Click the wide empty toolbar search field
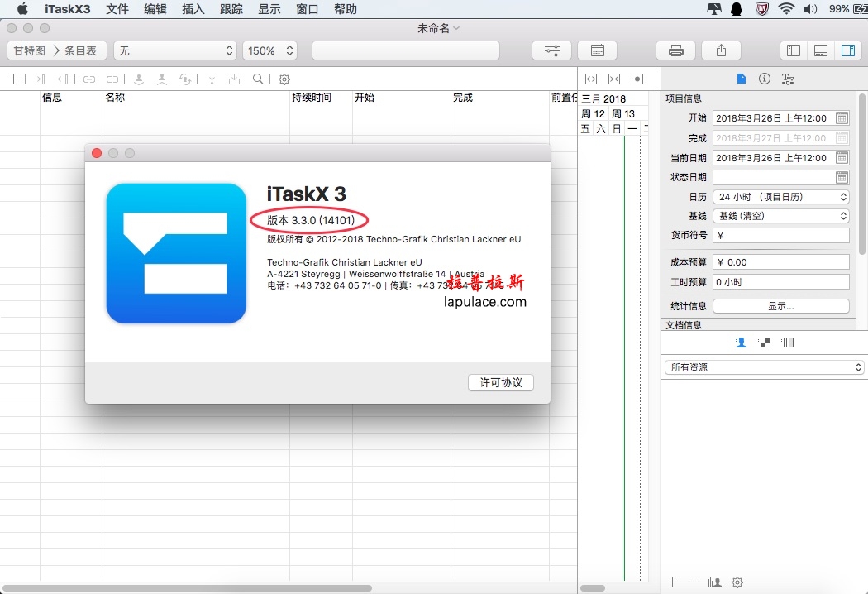Screen dimensions: 868x594 [x=406, y=50]
